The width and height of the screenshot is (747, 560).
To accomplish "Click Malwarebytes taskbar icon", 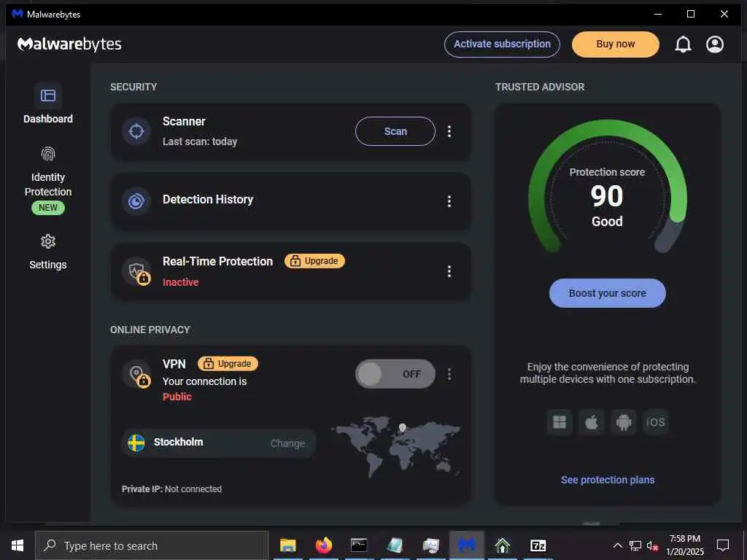I will tap(467, 545).
